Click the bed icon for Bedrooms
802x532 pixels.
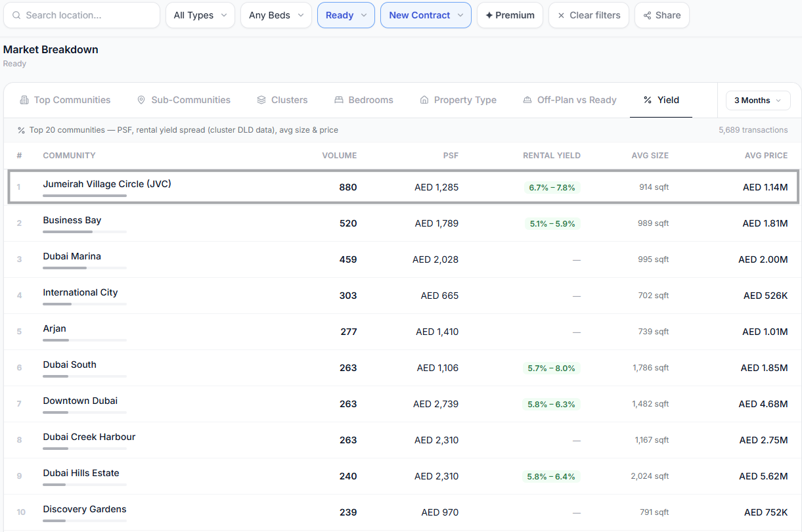[x=339, y=100]
